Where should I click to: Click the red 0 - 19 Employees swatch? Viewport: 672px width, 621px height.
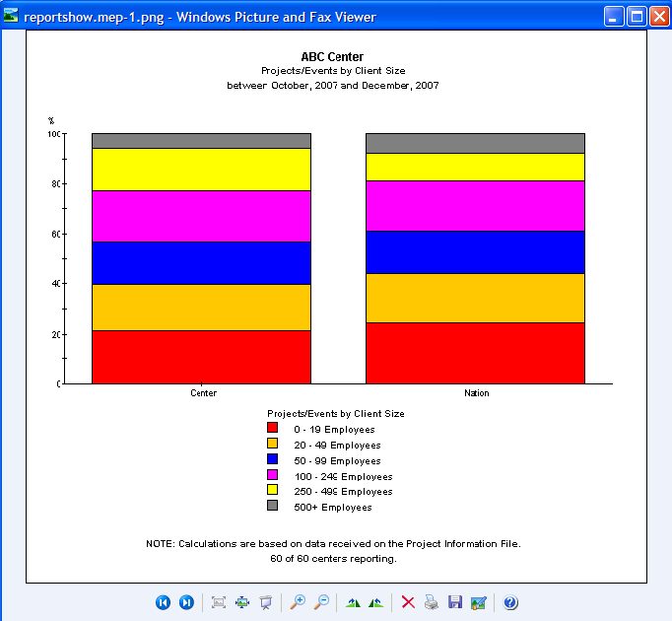point(272,428)
